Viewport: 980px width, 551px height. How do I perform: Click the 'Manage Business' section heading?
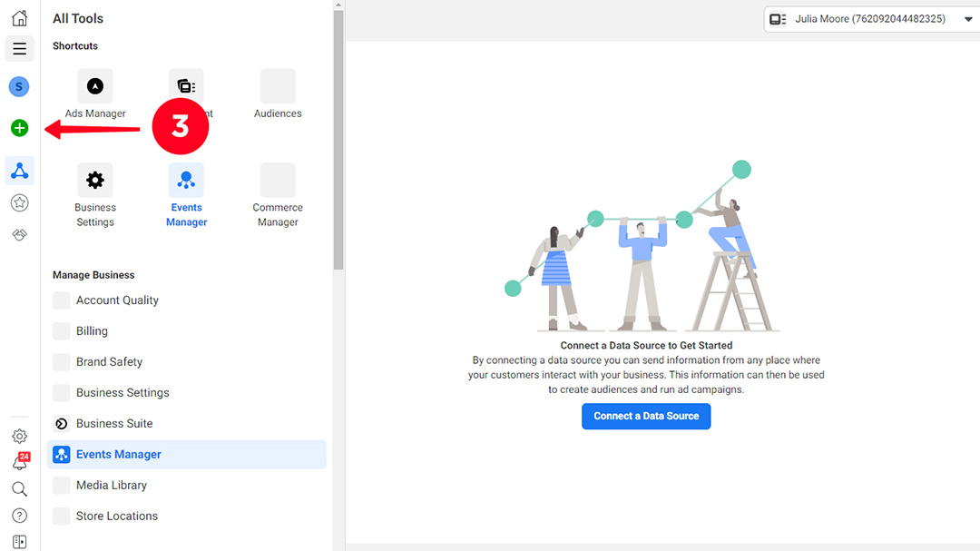[93, 275]
